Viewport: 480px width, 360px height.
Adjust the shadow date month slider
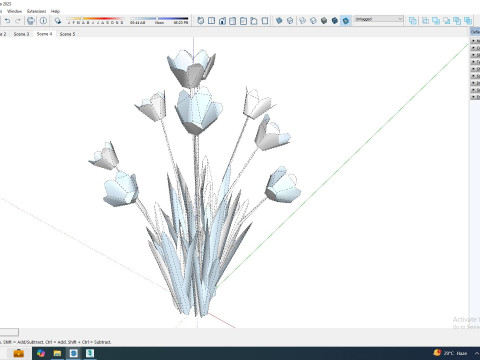95,19
